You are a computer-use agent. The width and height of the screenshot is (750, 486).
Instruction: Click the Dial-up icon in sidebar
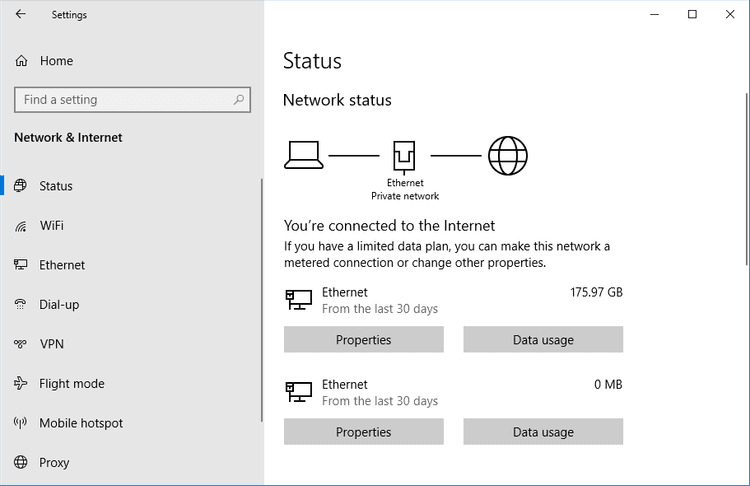point(21,304)
